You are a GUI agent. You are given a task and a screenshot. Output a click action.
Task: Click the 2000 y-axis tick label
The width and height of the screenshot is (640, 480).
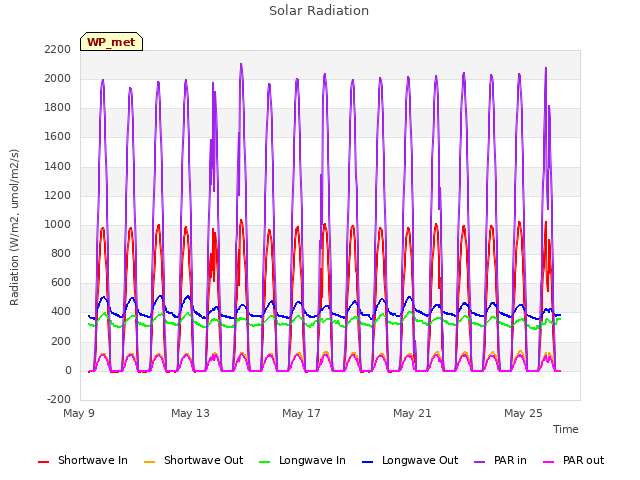(58, 78)
